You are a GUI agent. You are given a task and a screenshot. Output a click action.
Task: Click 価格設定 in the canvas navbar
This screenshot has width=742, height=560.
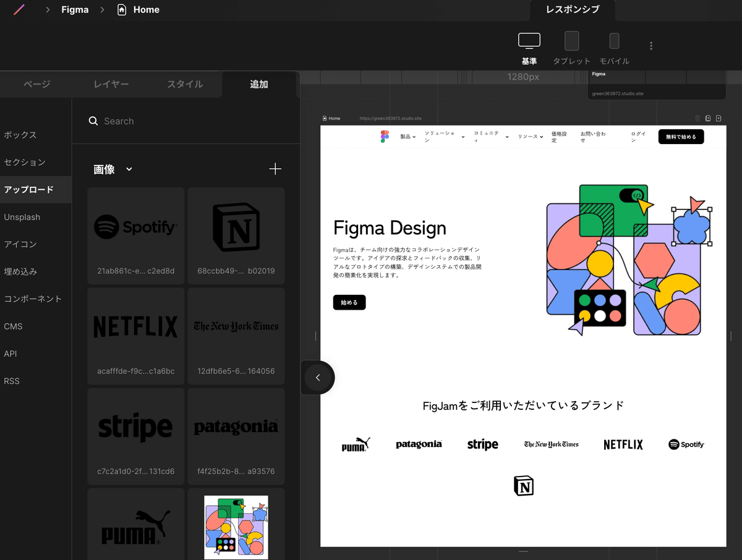coord(559,137)
